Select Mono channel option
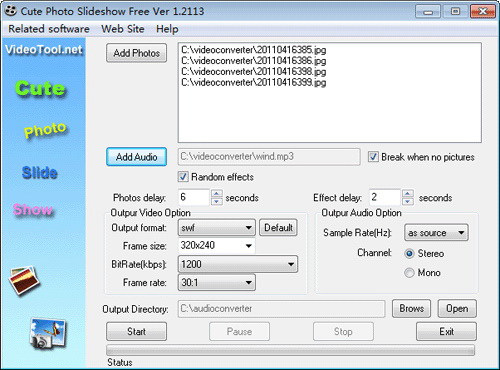Viewport: 500px width, 370px height. [x=409, y=273]
